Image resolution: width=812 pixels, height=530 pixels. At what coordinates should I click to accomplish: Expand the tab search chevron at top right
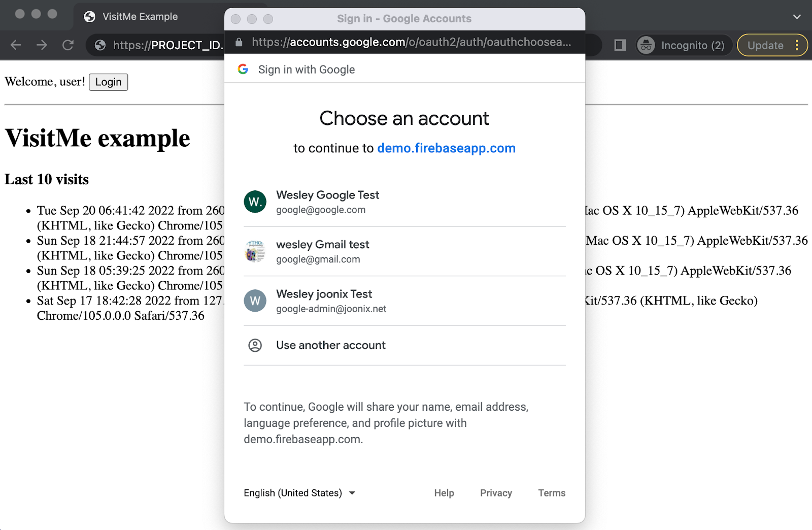pyautogui.click(x=797, y=17)
